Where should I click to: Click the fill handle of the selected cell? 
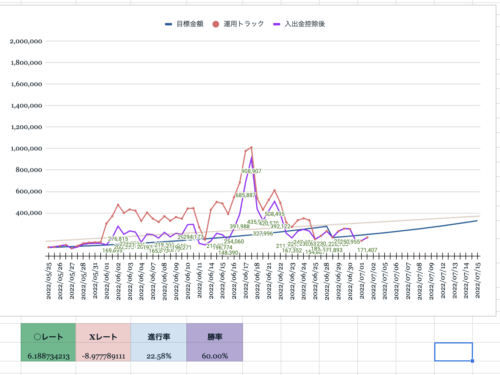click(x=472, y=361)
